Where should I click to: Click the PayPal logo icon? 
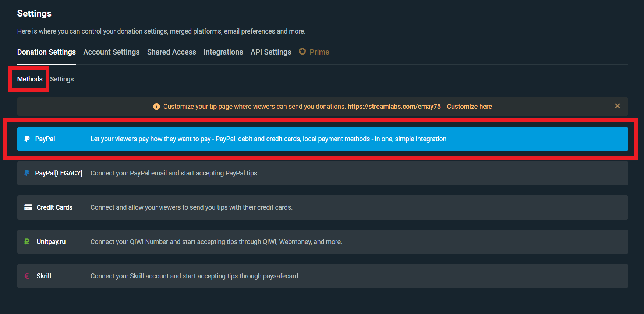click(x=27, y=139)
